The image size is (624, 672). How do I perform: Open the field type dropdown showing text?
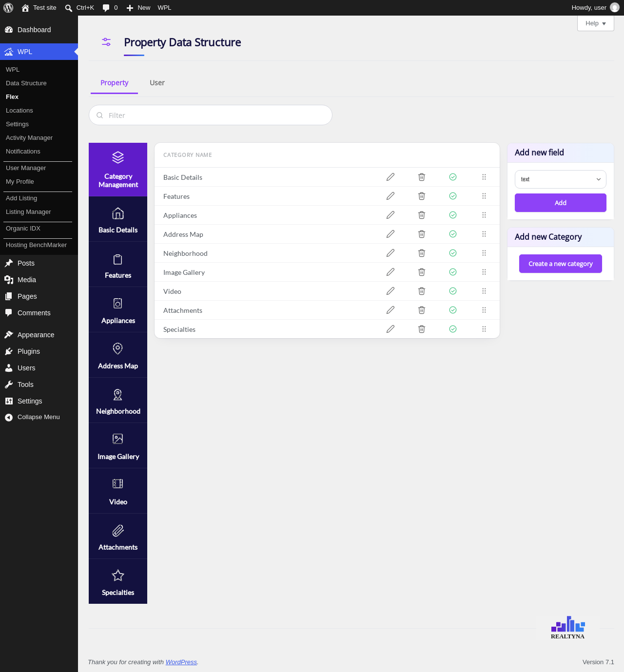point(561,179)
